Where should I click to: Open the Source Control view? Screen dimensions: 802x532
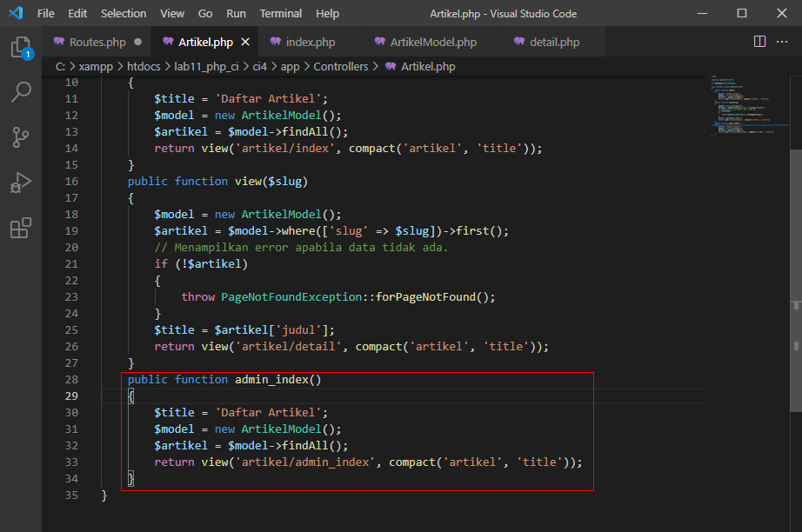pos(21,136)
